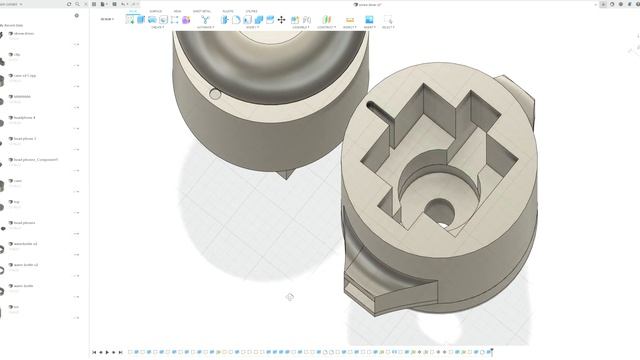The image size is (640, 360).
Task: Click the Joint icon in Assemble group
Action: 307,20
